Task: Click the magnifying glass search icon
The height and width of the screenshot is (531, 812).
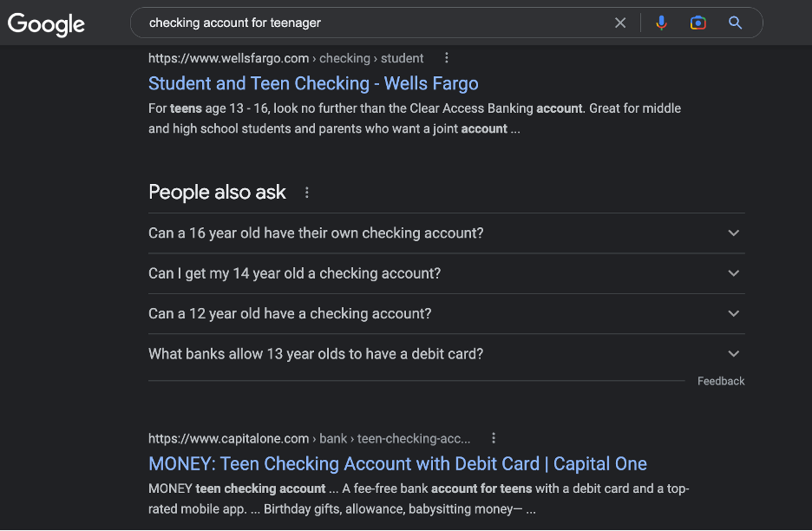Action: (735, 23)
